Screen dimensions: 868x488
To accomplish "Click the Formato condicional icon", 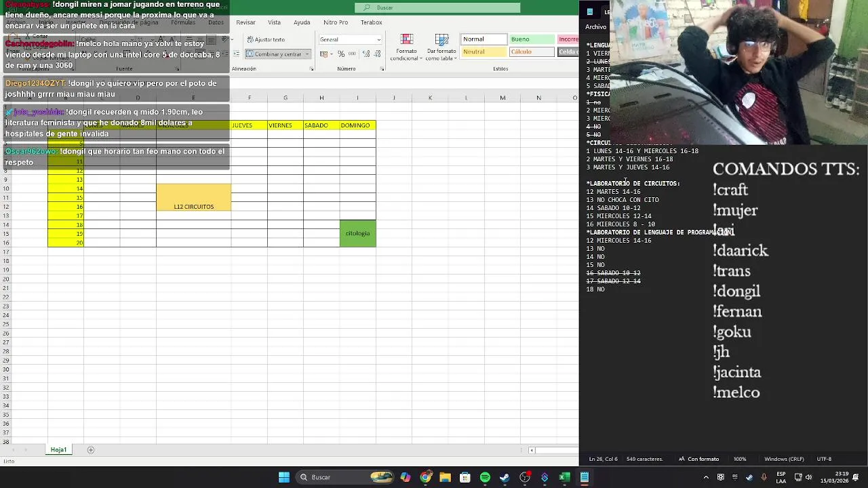I will [x=407, y=39].
